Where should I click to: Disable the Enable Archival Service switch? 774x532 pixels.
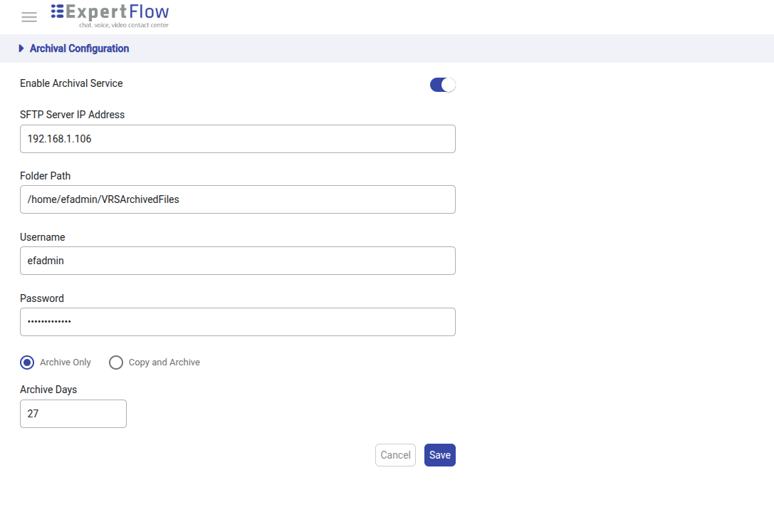click(x=442, y=85)
